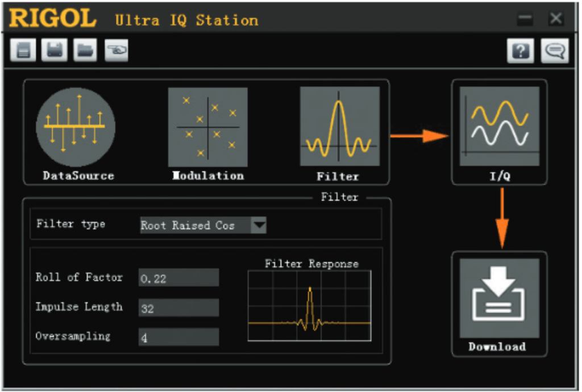Click the Filter Response graph
The width and height of the screenshot is (582, 392).
coord(310,306)
